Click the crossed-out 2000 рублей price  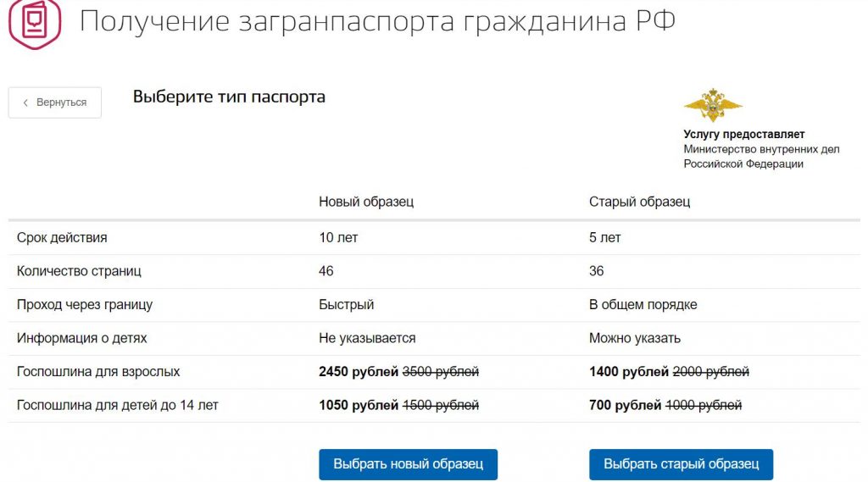pos(711,371)
